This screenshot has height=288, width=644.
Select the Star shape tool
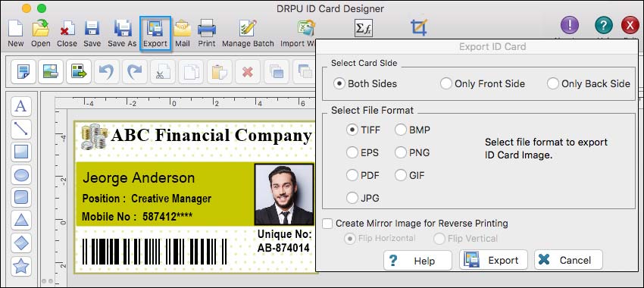click(x=21, y=266)
